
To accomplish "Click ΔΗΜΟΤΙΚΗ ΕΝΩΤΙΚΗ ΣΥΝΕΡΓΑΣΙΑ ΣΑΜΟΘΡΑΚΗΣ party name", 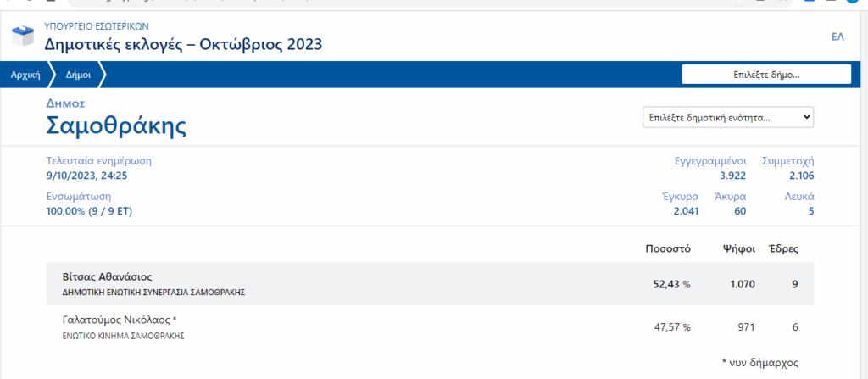I will [153, 292].
